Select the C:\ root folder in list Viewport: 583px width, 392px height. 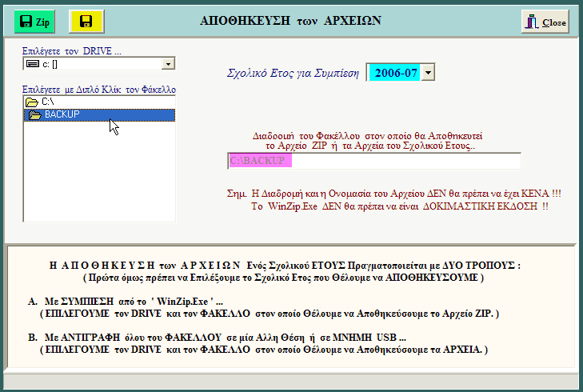[48, 102]
